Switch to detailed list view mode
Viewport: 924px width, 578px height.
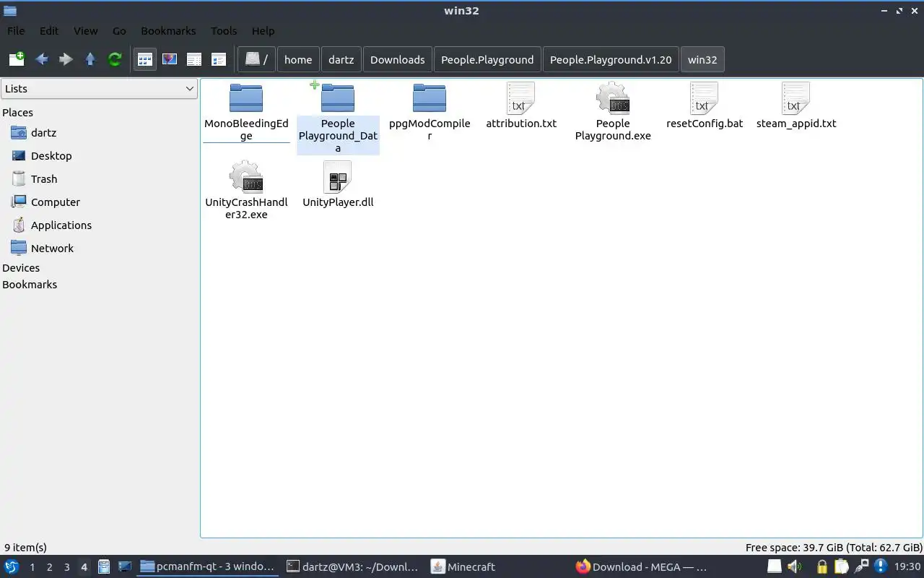(194, 59)
